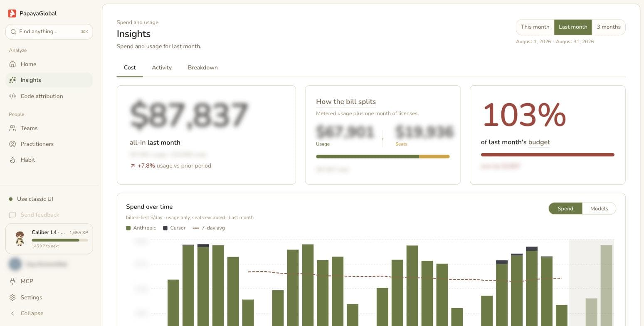Toggle Cursor series in chart legend
Viewport: 644px width, 326px height.
tap(175, 228)
